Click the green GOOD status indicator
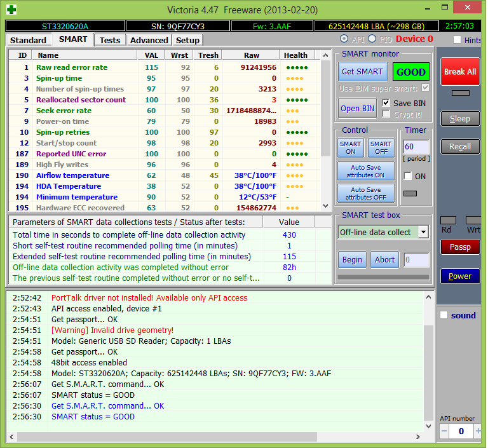 pos(411,72)
